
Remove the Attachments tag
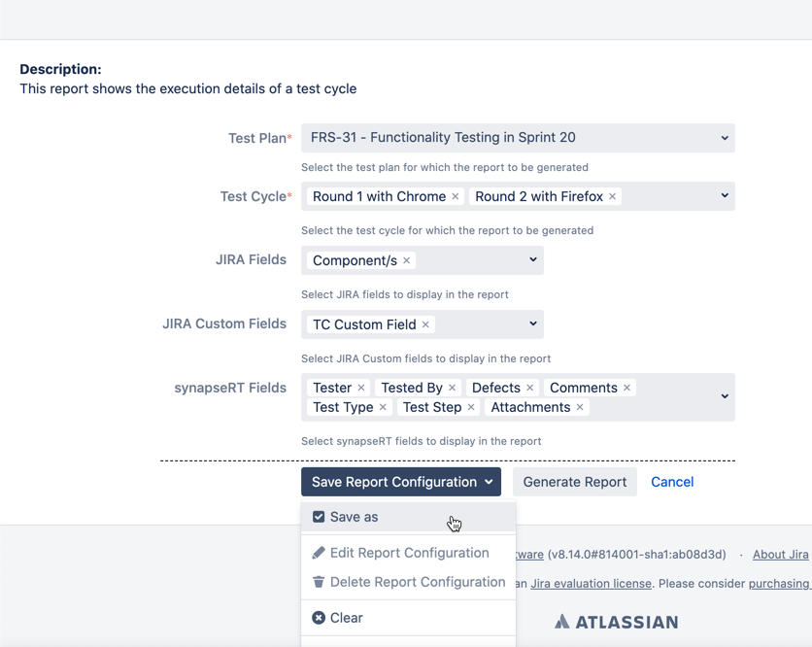[580, 408]
